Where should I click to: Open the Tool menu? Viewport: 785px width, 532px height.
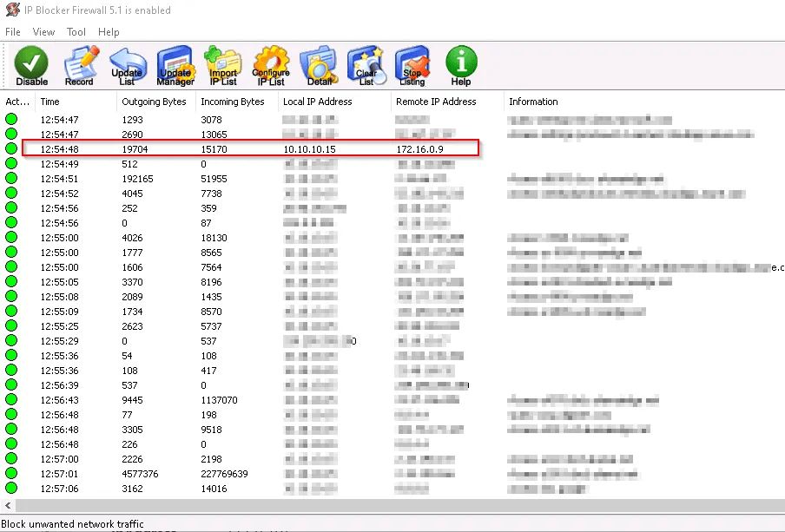[76, 32]
